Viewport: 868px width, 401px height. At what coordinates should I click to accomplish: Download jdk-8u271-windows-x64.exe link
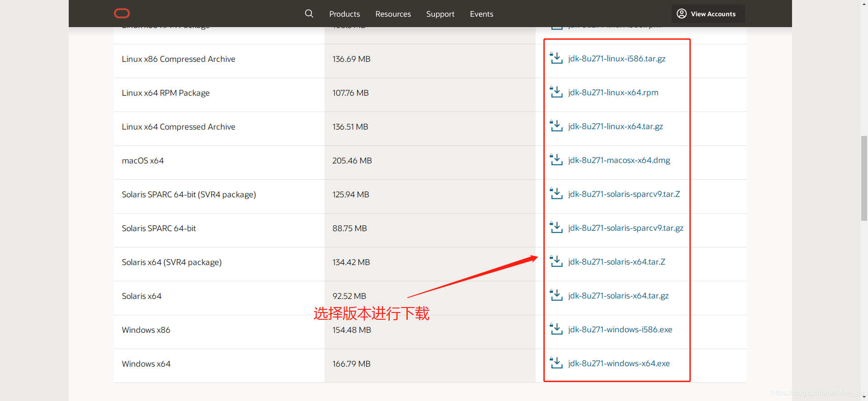619,364
